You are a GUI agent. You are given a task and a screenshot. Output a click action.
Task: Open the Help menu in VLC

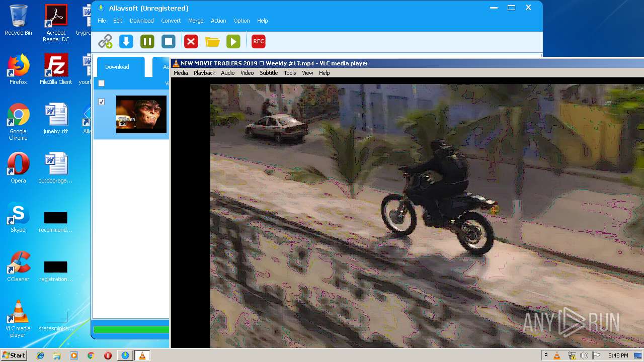coord(325,73)
